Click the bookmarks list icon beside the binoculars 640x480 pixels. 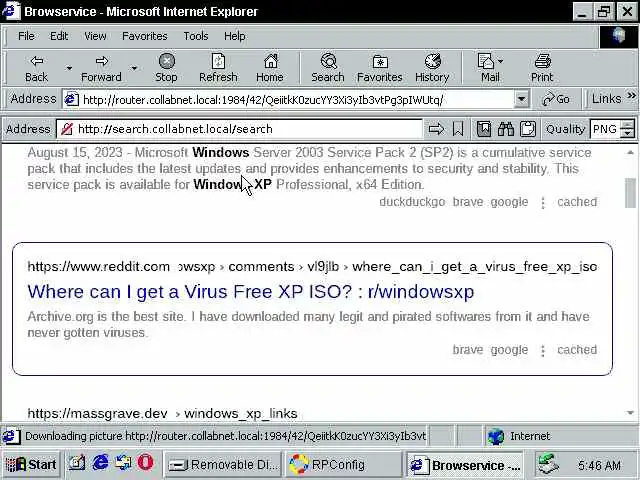pos(484,129)
